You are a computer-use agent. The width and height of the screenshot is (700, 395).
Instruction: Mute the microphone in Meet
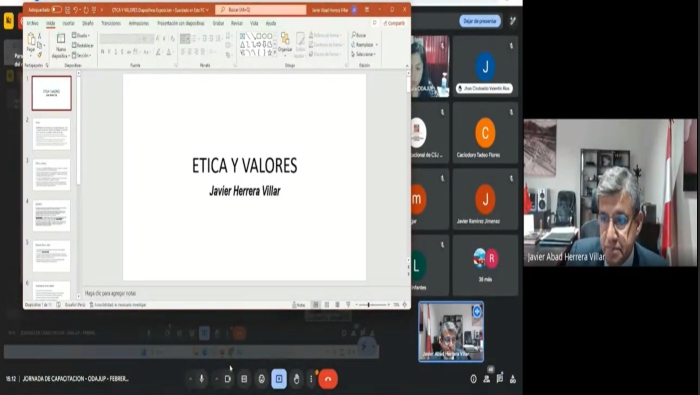[202, 379]
